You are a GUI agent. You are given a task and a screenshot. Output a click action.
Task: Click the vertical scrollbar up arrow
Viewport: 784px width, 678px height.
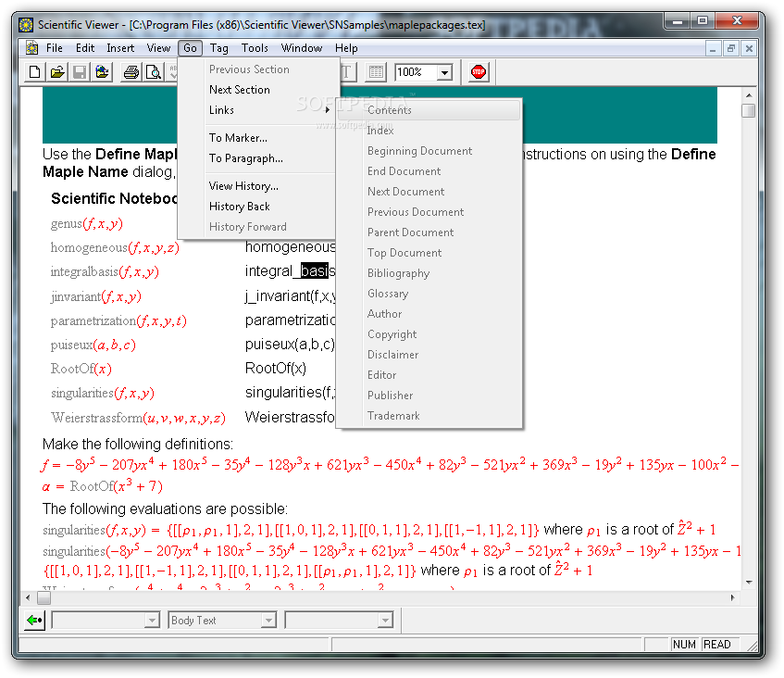click(749, 94)
